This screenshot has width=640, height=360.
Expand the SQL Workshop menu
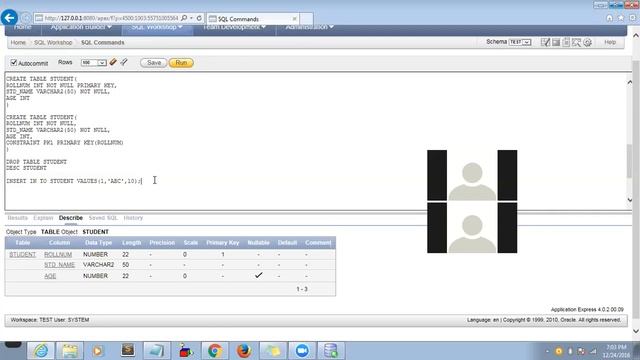tap(157, 28)
